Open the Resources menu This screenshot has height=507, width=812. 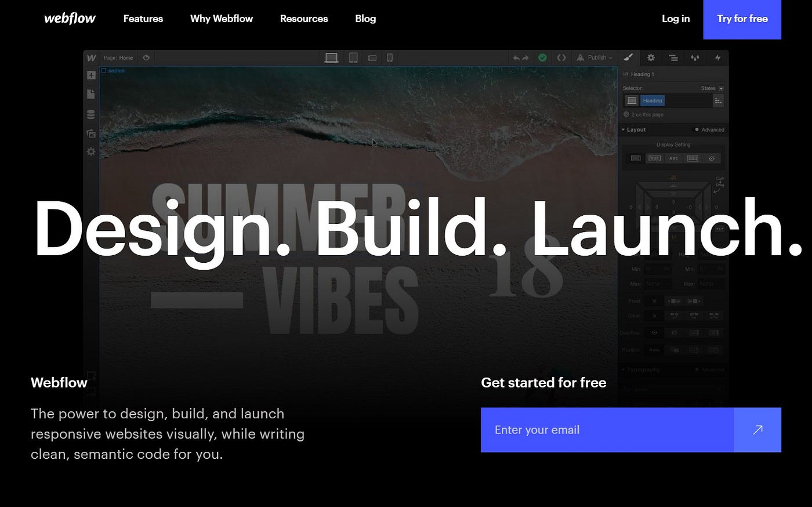(303, 19)
